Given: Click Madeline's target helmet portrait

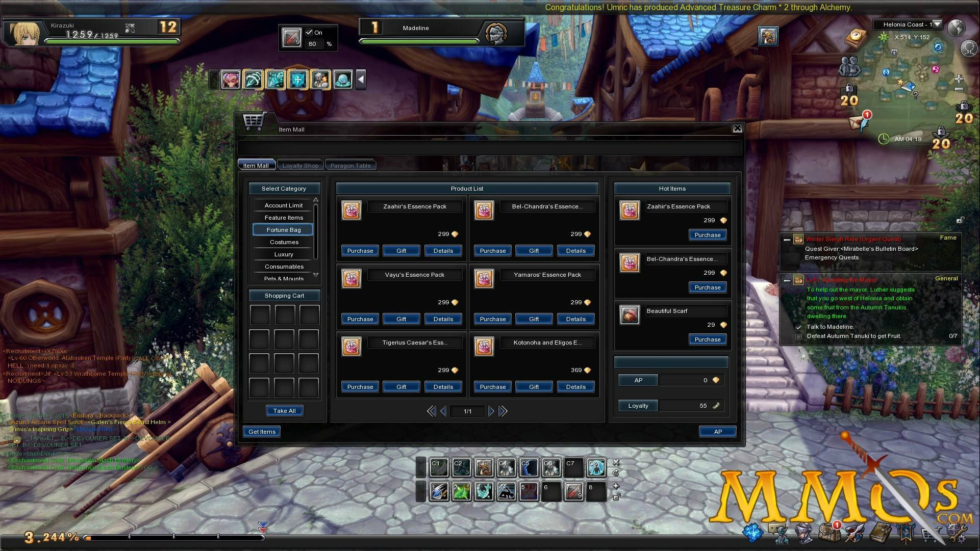Looking at the screenshot, I should (x=496, y=34).
